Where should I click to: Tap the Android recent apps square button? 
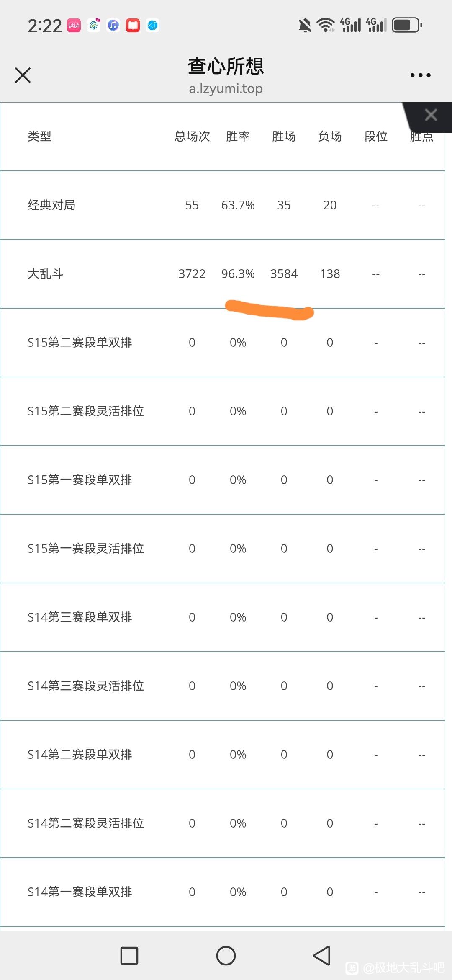coord(129,956)
